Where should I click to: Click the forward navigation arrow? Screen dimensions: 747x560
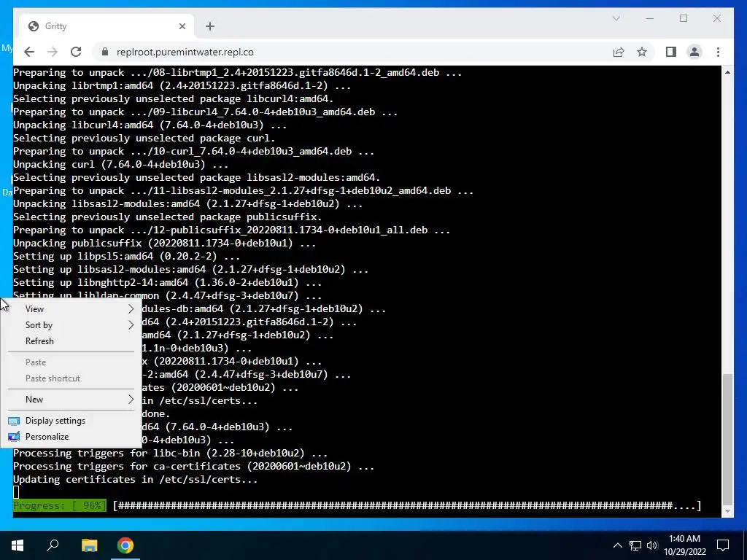coord(53,52)
